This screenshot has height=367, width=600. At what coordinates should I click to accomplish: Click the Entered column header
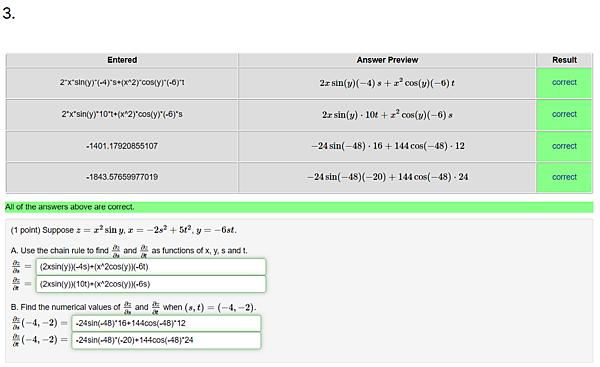coord(122,60)
